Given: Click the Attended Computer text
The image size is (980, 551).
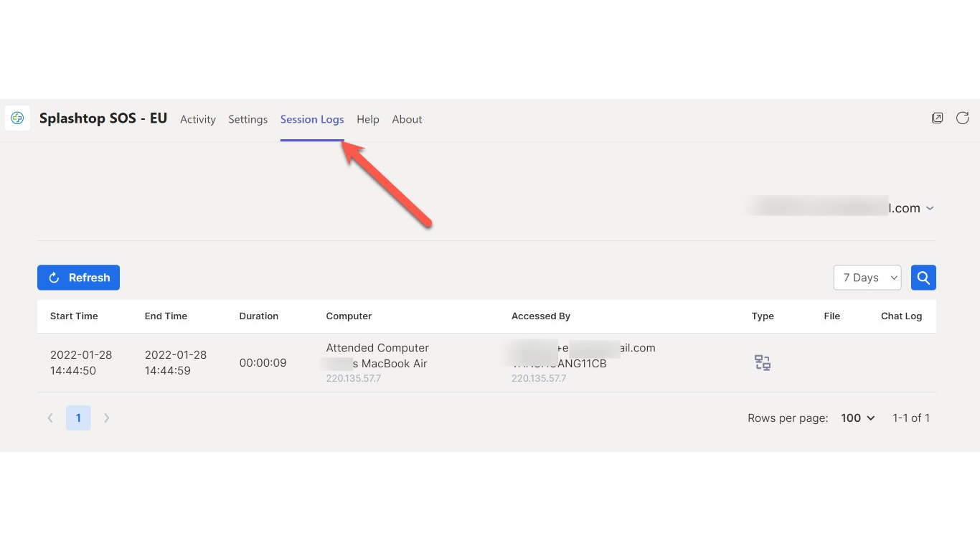Looking at the screenshot, I should 377,348.
